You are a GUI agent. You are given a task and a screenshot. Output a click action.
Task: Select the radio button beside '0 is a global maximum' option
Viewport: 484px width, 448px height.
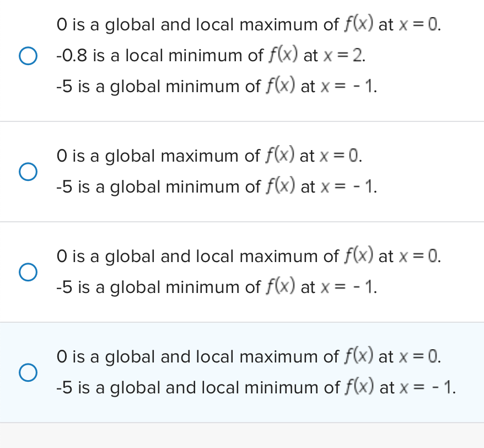(x=28, y=172)
